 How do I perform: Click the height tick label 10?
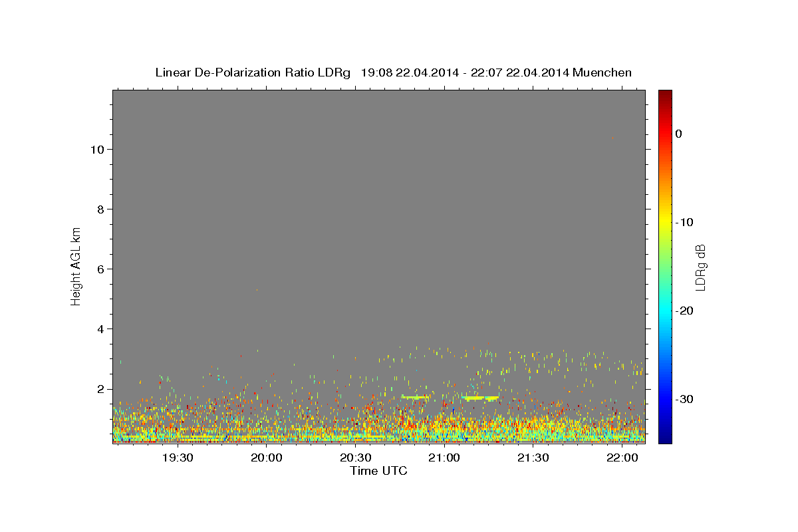point(96,149)
